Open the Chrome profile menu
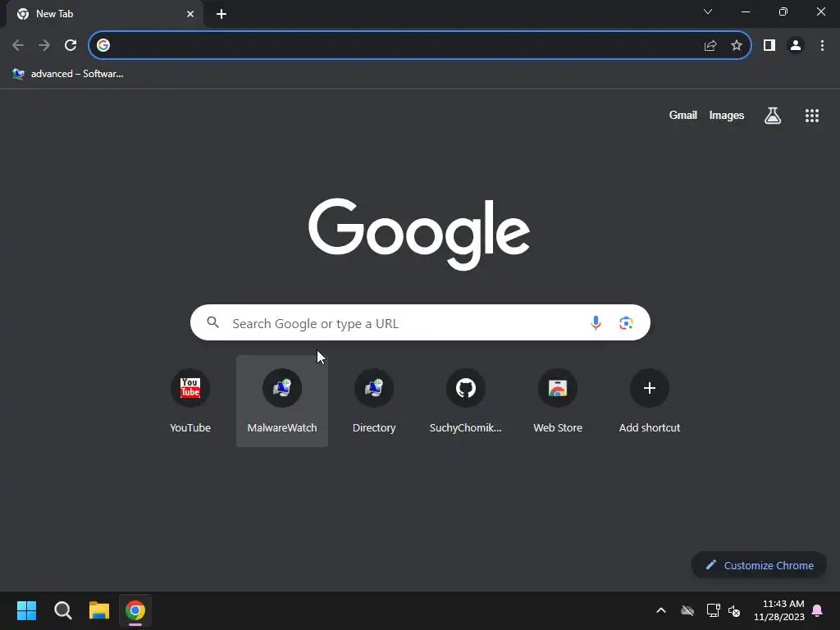 click(x=796, y=46)
